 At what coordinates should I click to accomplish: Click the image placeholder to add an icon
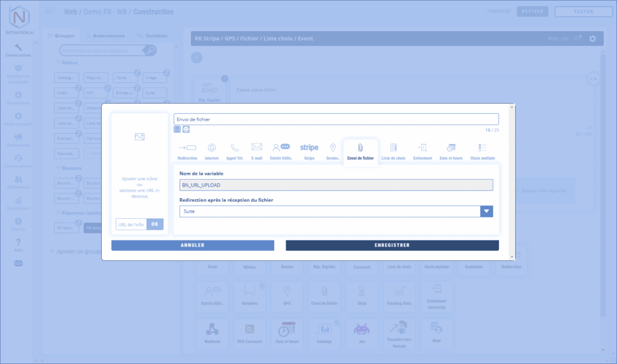coord(140,137)
